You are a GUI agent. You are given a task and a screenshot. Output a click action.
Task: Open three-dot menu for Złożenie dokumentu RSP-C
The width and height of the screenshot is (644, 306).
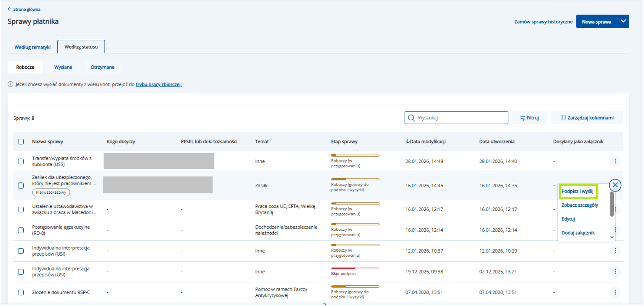pos(615,292)
